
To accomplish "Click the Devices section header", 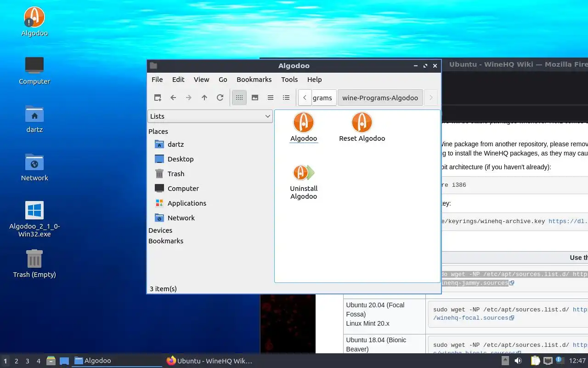I will pos(160,230).
